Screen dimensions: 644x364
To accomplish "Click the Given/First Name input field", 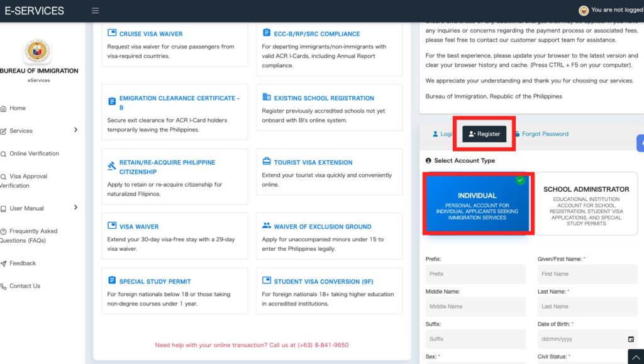I will point(587,274).
